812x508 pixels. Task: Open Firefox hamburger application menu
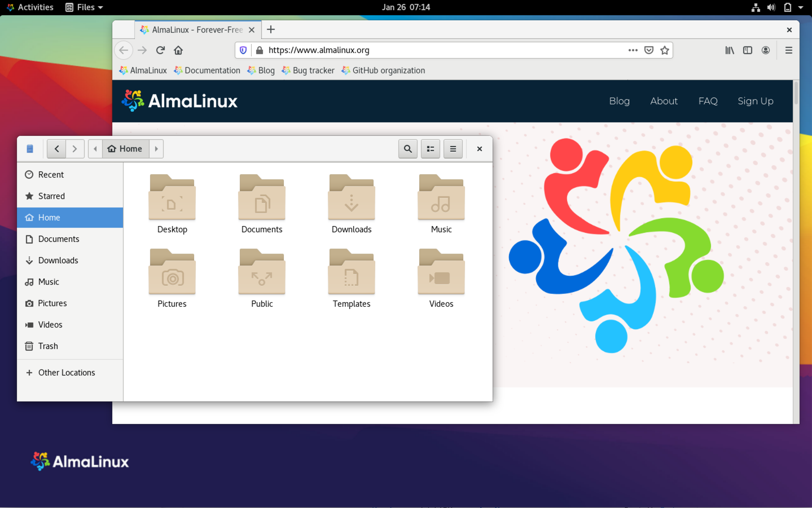point(789,50)
